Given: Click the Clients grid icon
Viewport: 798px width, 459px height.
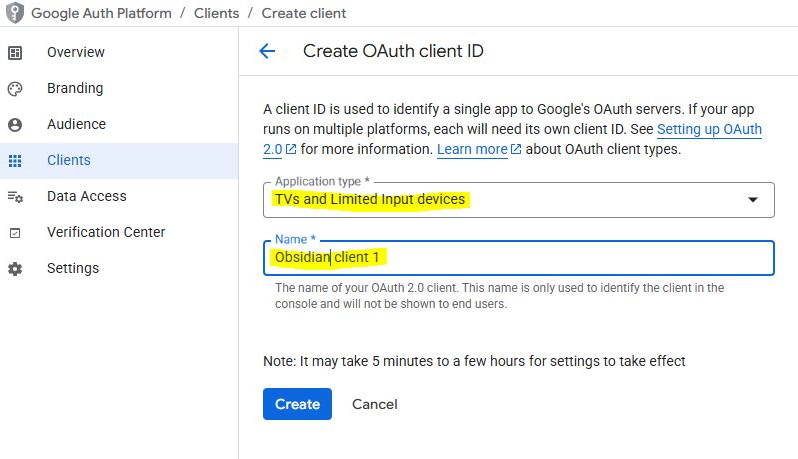Looking at the screenshot, I should pos(15,161).
